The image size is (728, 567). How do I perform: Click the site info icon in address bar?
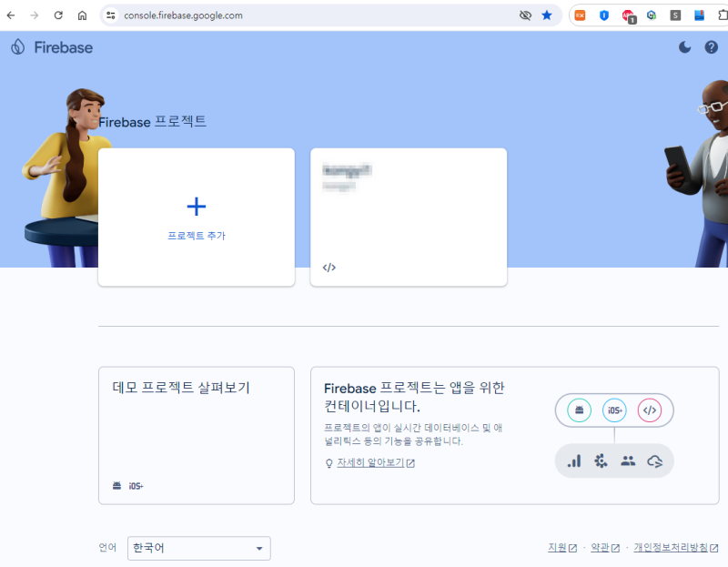tap(110, 15)
